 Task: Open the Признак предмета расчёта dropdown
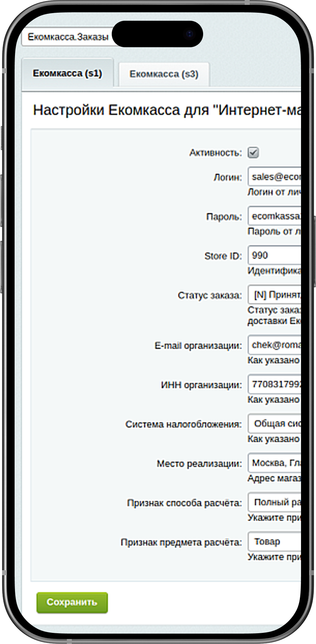(274, 542)
